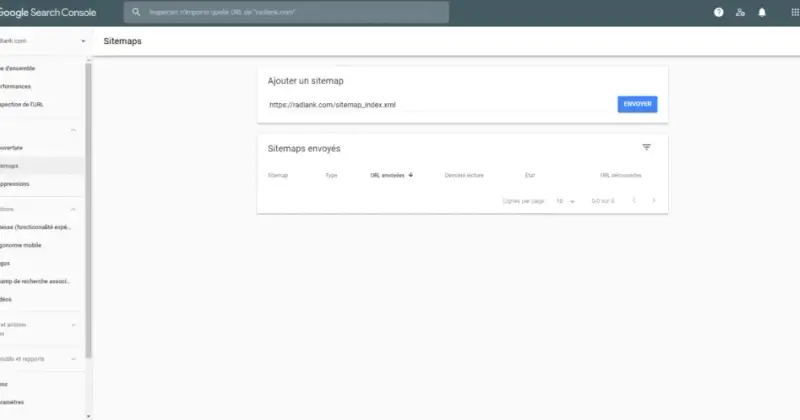Click the sidebar vertical scrollbar
800x420 pixels.
point(88,210)
